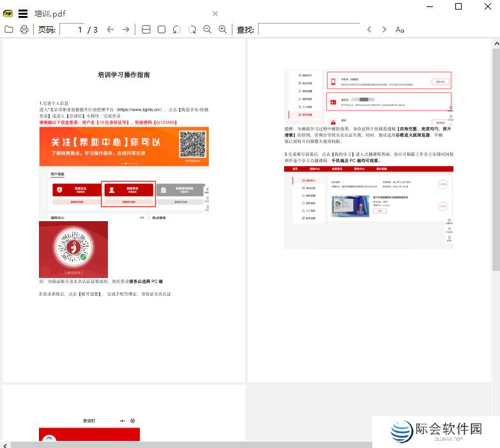
Task: Select the 培训.pdf tab
Action: coord(50,13)
